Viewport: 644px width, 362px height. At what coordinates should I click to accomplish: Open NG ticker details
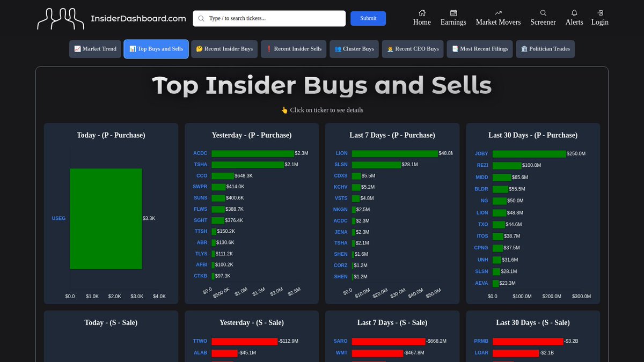pos(485,201)
